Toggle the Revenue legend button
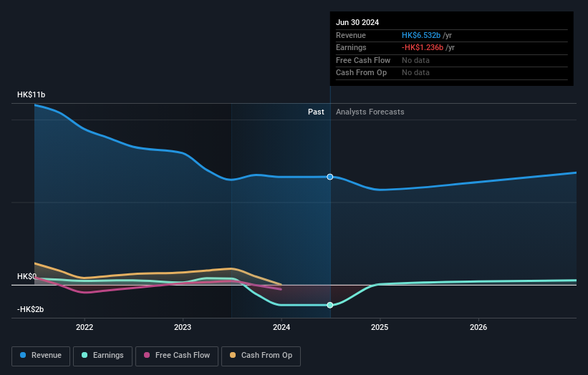This screenshot has height=375, width=588. coord(41,356)
